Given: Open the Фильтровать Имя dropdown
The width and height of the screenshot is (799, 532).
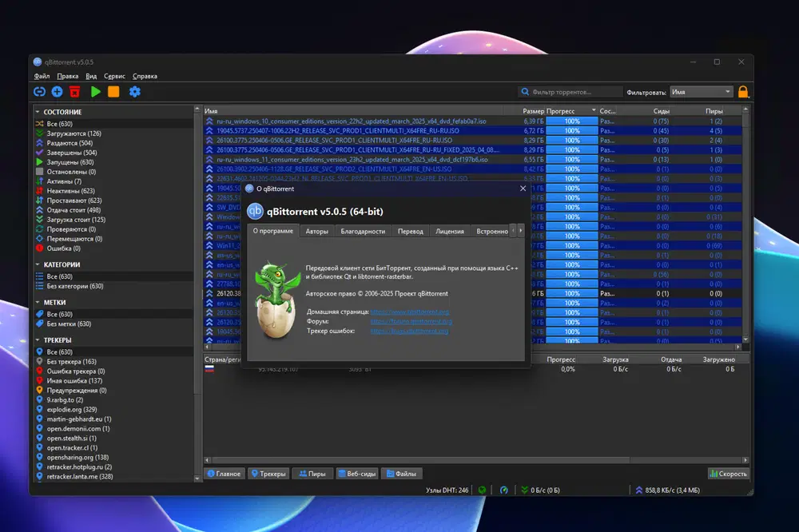Looking at the screenshot, I should click(702, 92).
